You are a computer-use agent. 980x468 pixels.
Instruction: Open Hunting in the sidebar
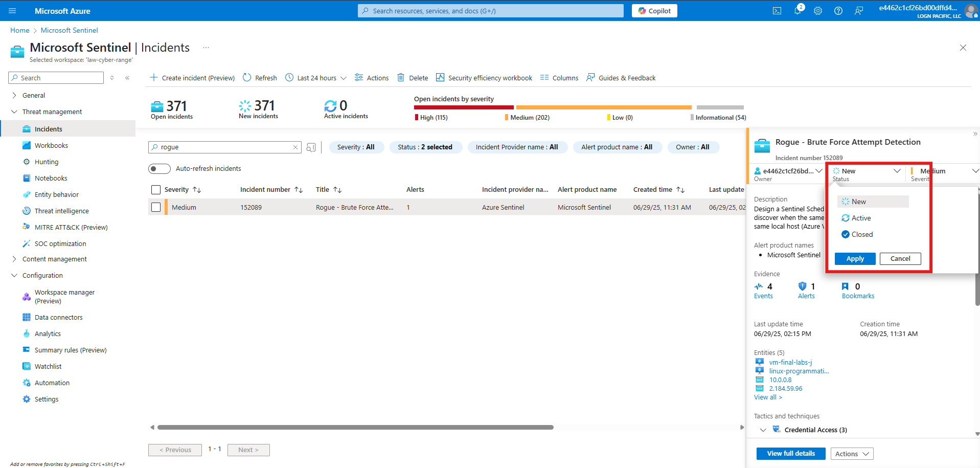pyautogui.click(x=47, y=162)
